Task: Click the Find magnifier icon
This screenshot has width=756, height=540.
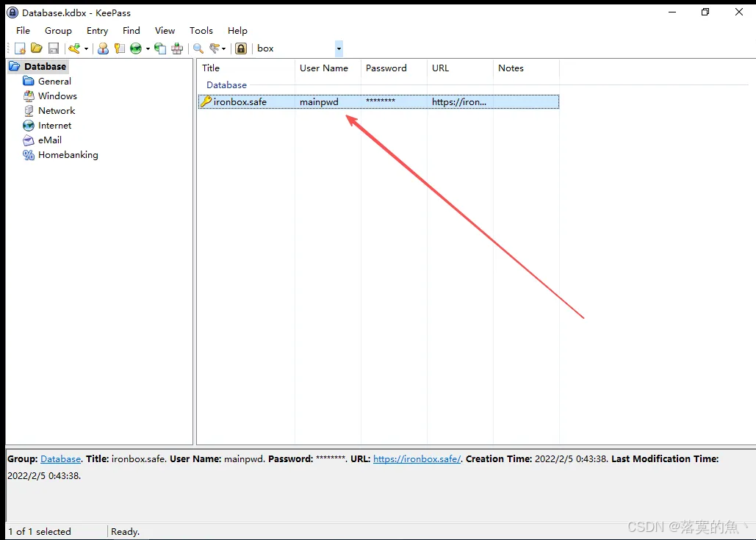Action: tap(198, 48)
